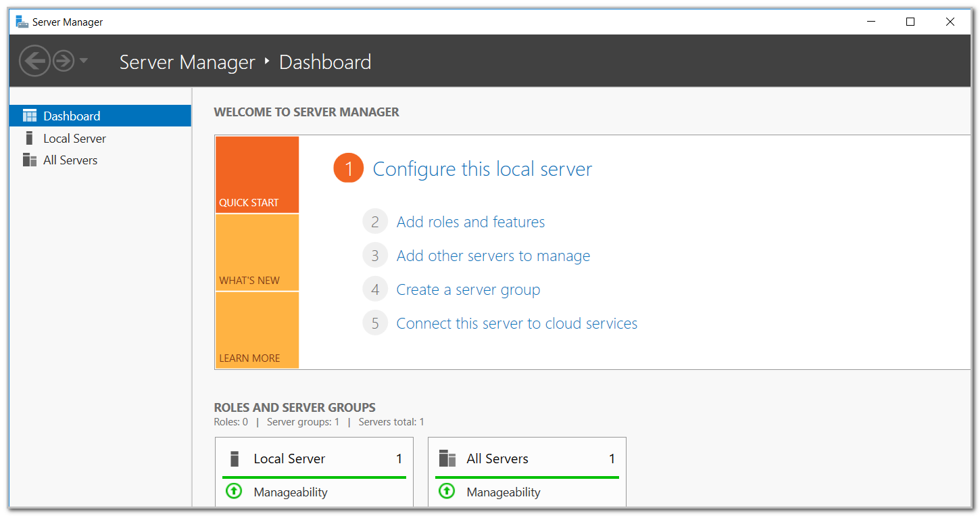980x516 pixels.
Task: Select the Dashboard breadcrumb item
Action: (x=325, y=62)
